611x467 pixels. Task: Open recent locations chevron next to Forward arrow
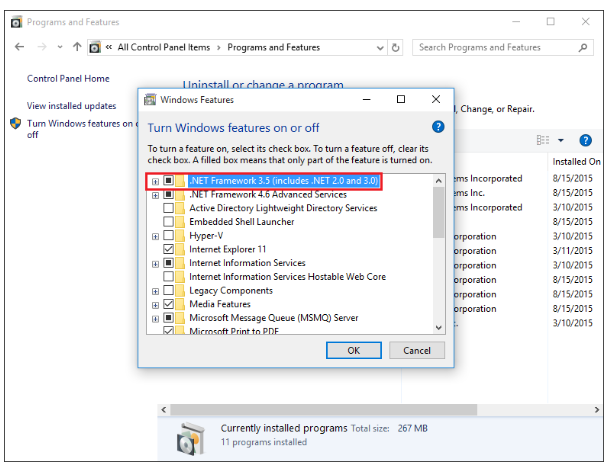(60, 47)
